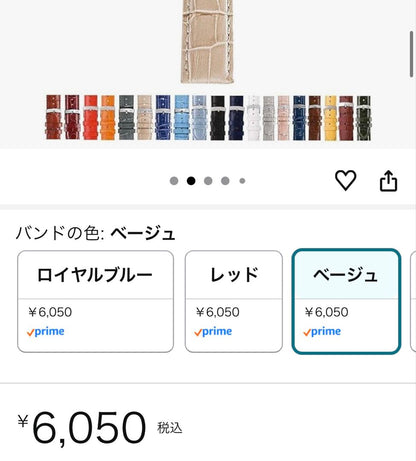
Task: Go to the small fifth page dot
Action: (x=242, y=181)
